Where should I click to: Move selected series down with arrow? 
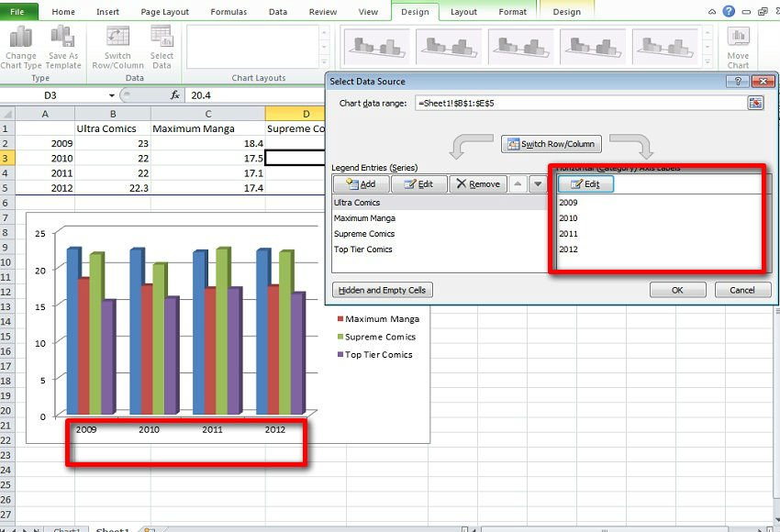538,184
